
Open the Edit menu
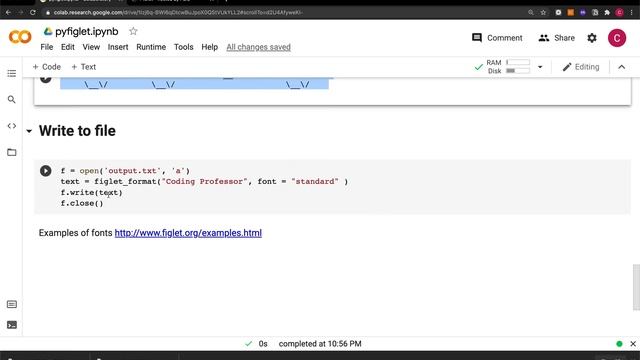click(68, 47)
